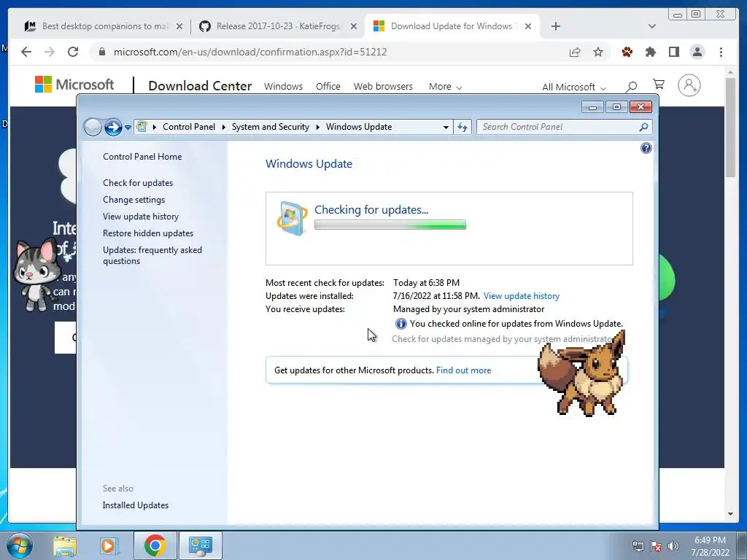Image resolution: width=747 pixels, height=560 pixels.
Task: Select the Download Update for Windows tab
Action: pos(452,26)
